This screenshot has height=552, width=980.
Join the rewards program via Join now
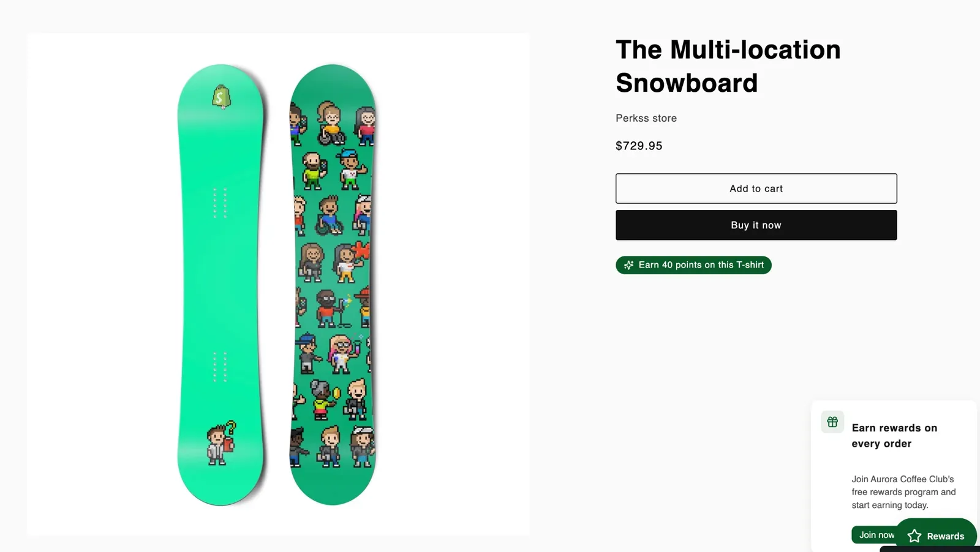876,535
